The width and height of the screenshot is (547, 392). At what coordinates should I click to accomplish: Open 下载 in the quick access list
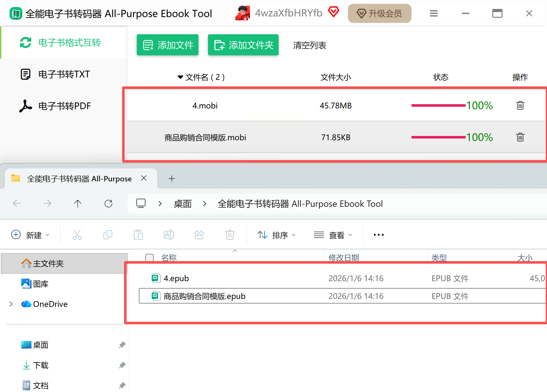pyautogui.click(x=41, y=365)
